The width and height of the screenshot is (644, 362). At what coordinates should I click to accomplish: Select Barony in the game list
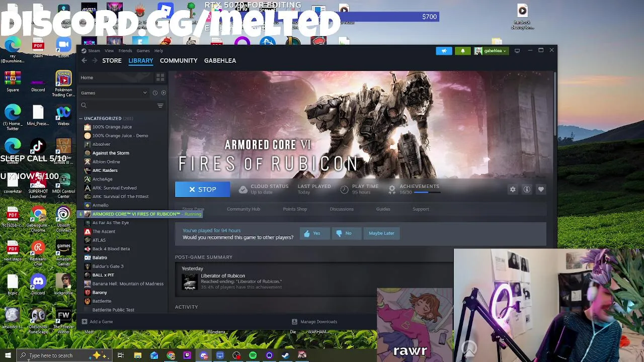point(100,293)
